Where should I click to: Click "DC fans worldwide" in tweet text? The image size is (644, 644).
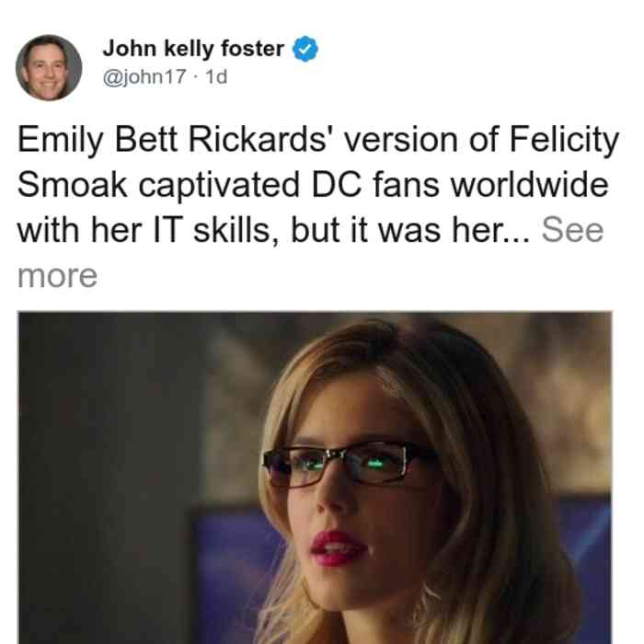460,185
